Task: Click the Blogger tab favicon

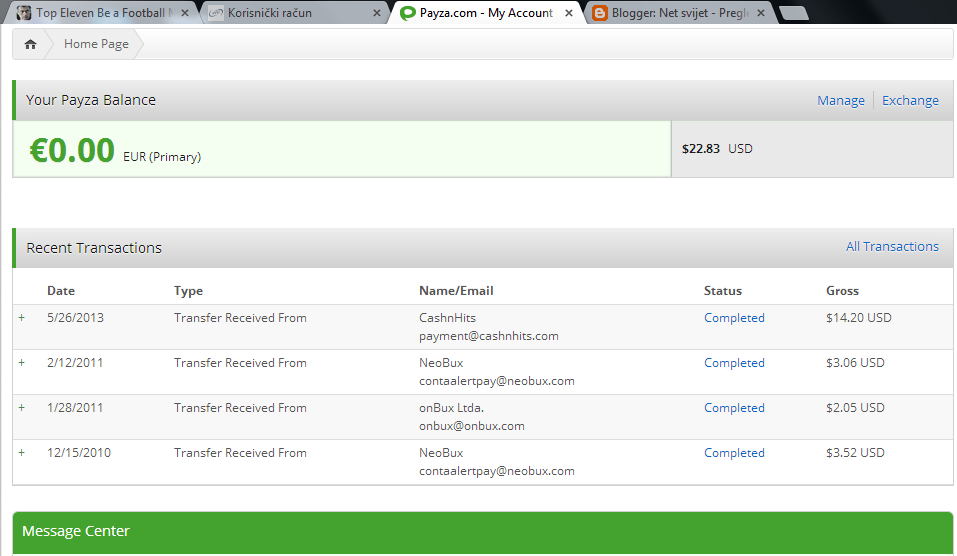Action: click(600, 13)
